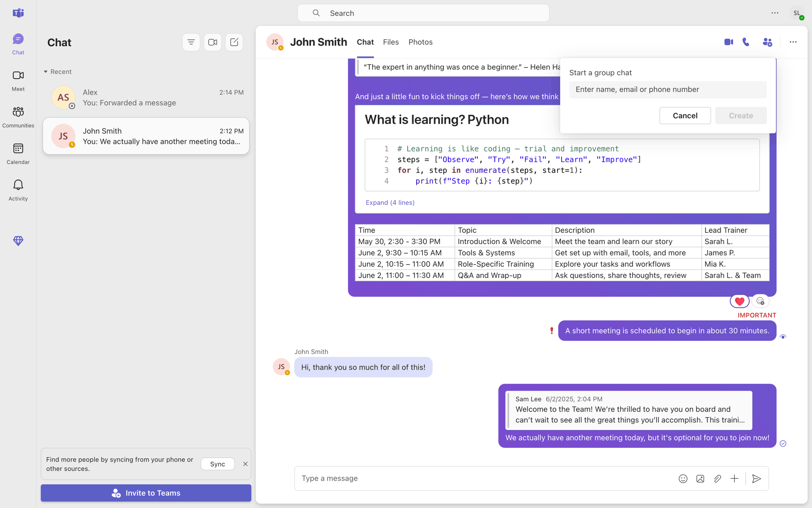
Task: Open the Chat sidebar section
Action: pos(18,44)
